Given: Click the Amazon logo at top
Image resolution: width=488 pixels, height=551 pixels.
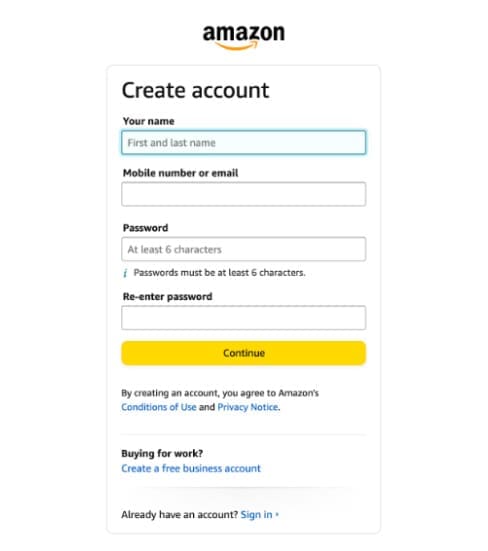Looking at the screenshot, I should click(243, 37).
